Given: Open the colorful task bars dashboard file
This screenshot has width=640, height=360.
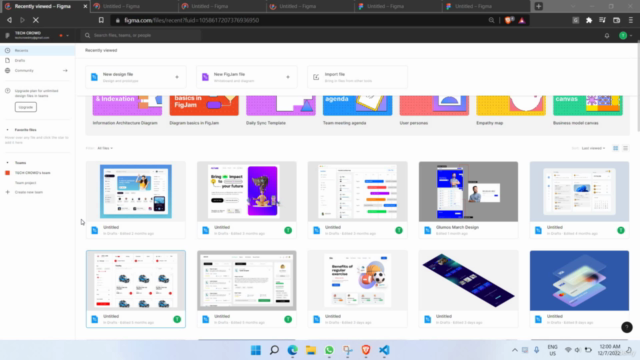Looking at the screenshot, I should pyautogui.click(x=358, y=200).
